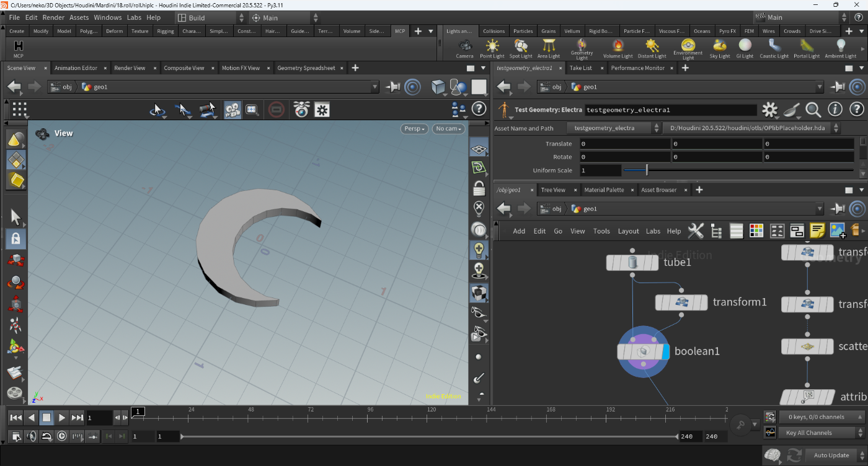Open the Windows menu
The image size is (868, 466).
(108, 17)
